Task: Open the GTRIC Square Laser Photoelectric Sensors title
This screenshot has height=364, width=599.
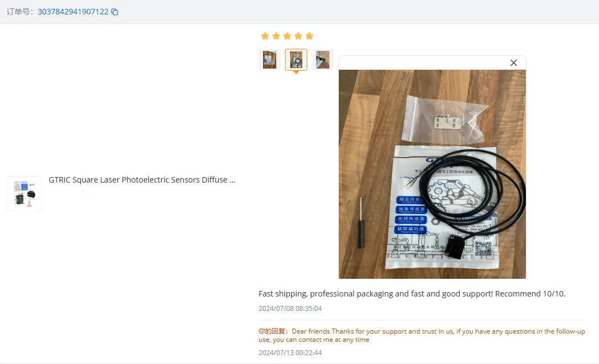Action: click(142, 180)
